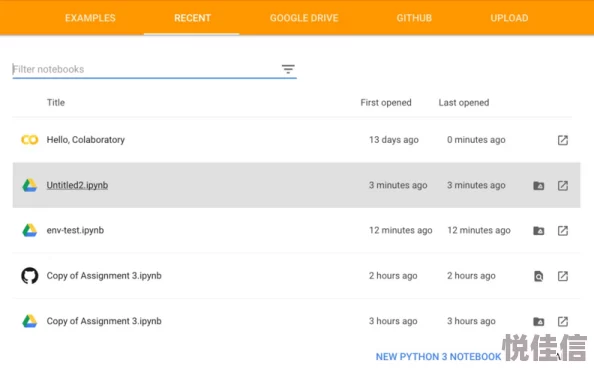Open Untitled2.ipynb in new tab icon
The height and width of the screenshot is (372, 594).
563,185
